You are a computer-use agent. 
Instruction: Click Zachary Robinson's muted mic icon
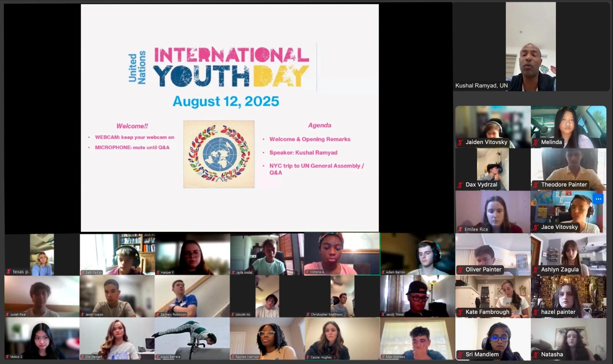[x=158, y=314]
